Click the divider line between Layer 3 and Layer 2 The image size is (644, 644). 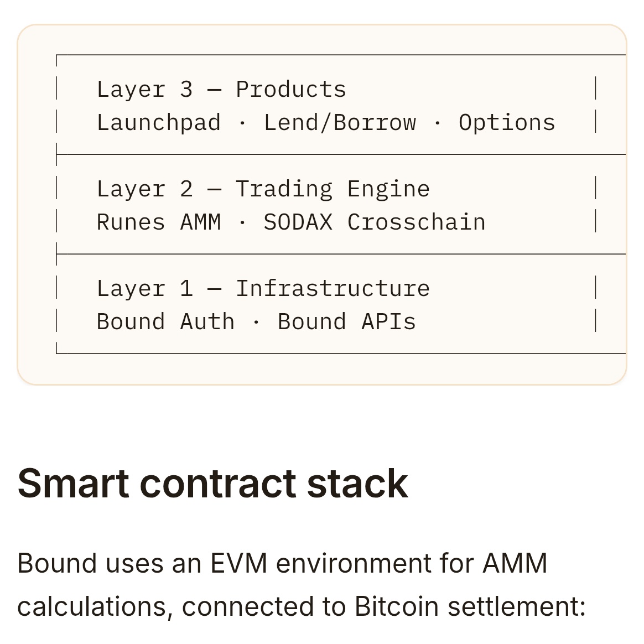point(341,154)
